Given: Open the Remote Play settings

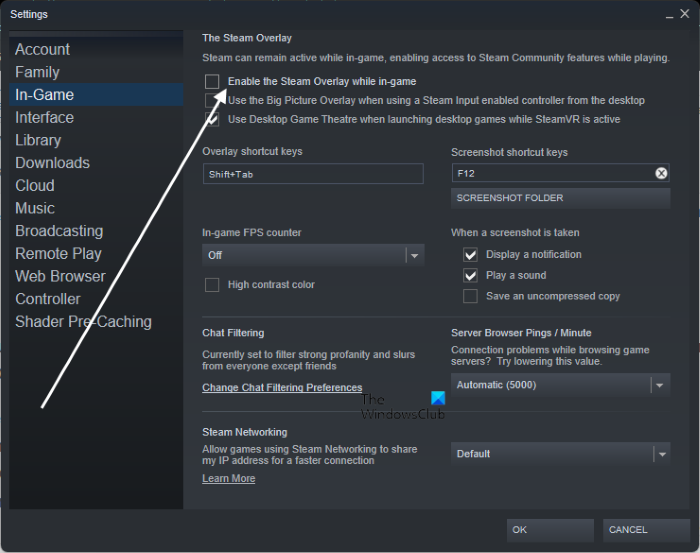Looking at the screenshot, I should [x=58, y=254].
